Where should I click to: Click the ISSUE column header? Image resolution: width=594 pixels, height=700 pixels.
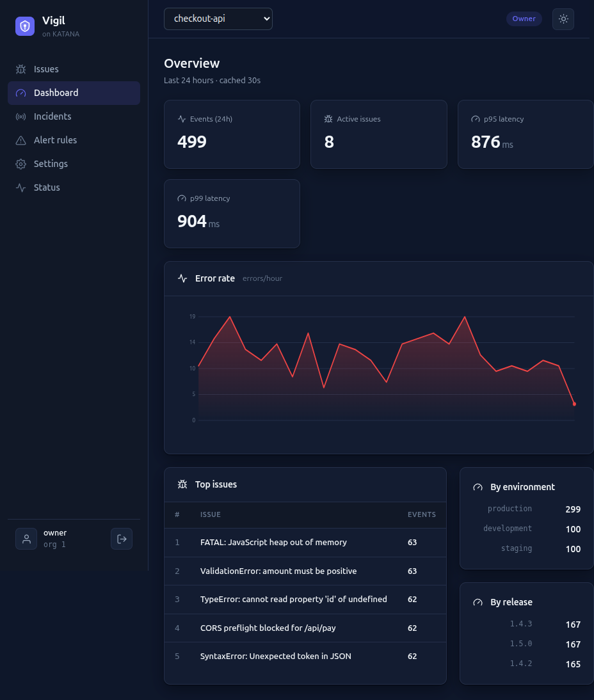point(211,514)
